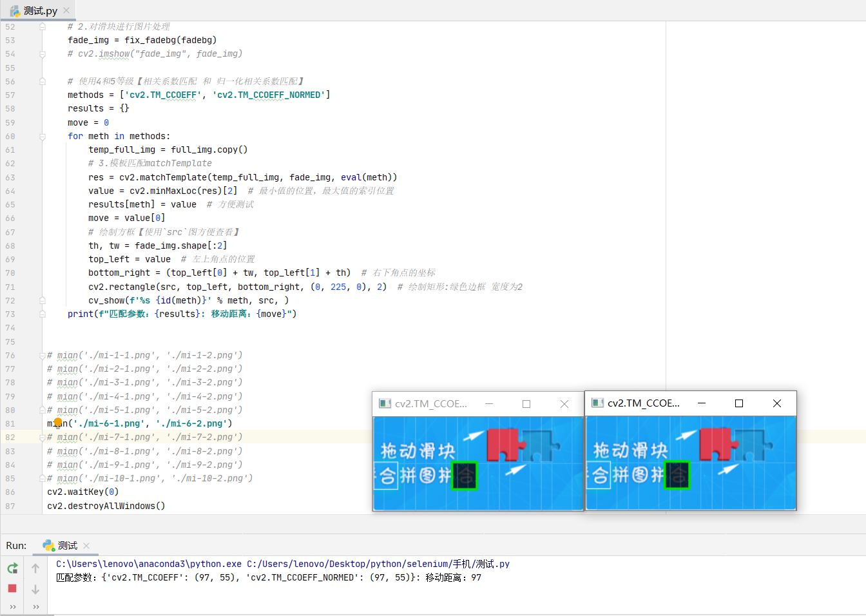Close the left cv2.TM_CCOE... window
This screenshot has width=866, height=616.
tap(564, 403)
